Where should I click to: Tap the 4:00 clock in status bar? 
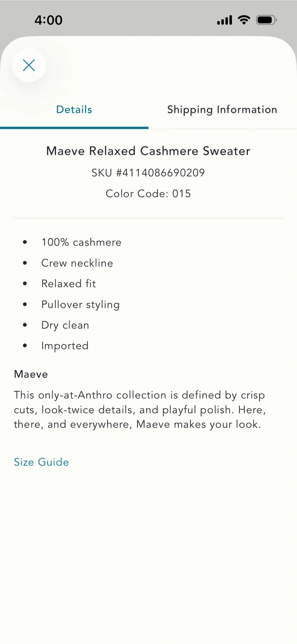pos(48,20)
